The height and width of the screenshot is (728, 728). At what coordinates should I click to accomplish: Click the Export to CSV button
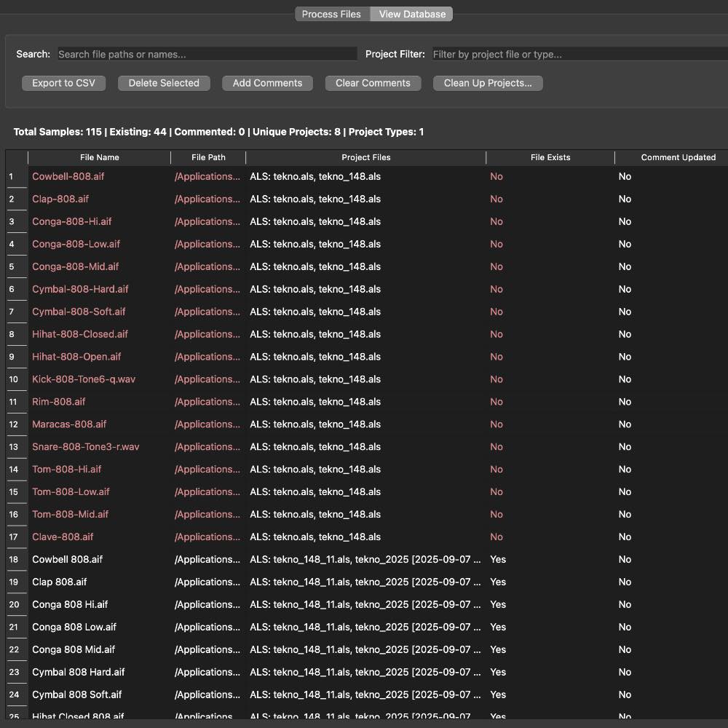63,83
